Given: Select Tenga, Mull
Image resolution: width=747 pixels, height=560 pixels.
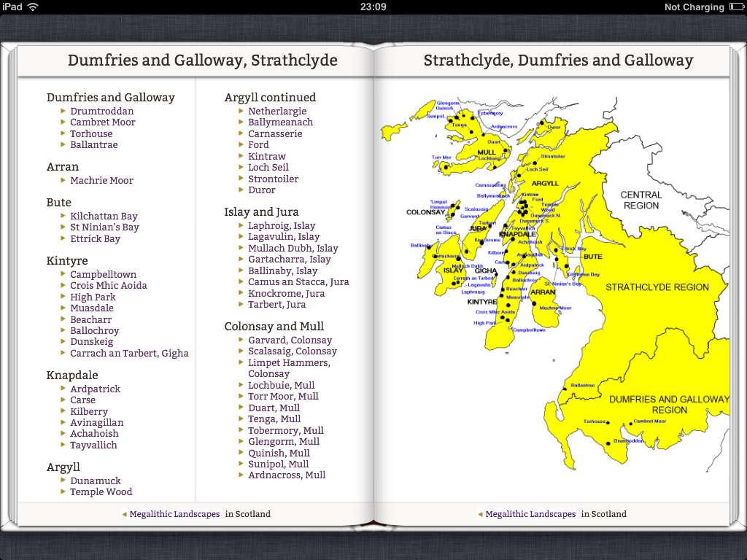Looking at the screenshot, I should click(x=274, y=419).
